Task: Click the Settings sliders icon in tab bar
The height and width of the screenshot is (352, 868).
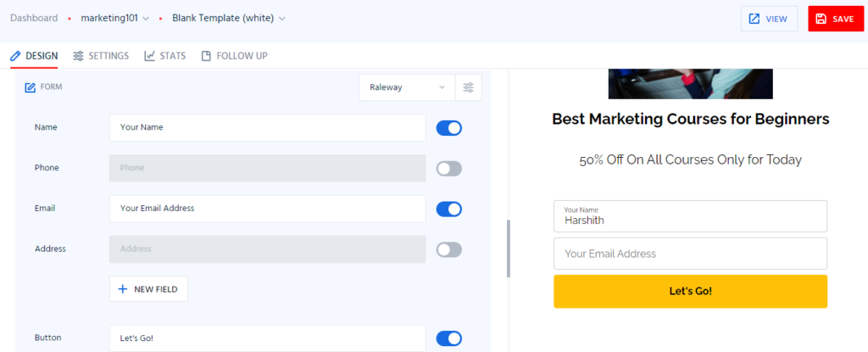Action: (x=79, y=56)
